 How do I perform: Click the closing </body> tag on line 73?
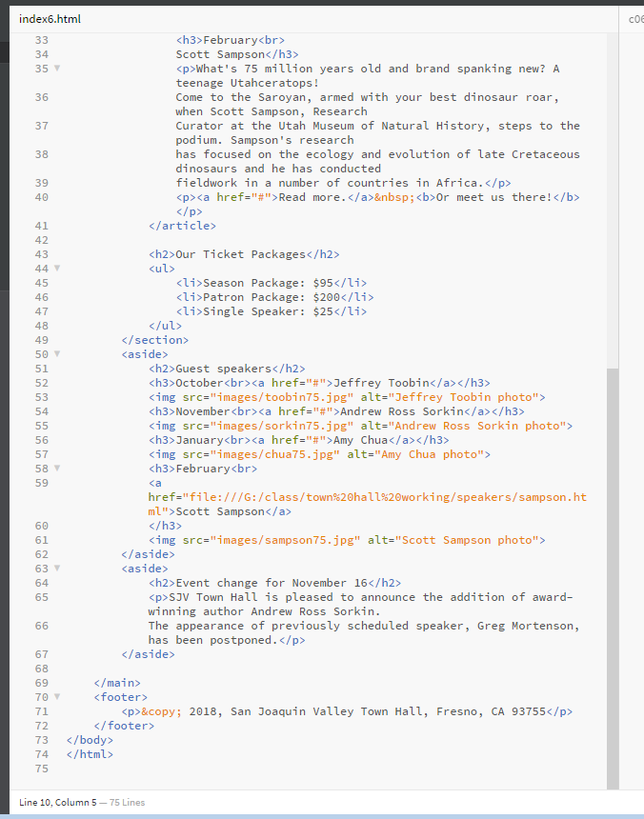click(x=90, y=740)
